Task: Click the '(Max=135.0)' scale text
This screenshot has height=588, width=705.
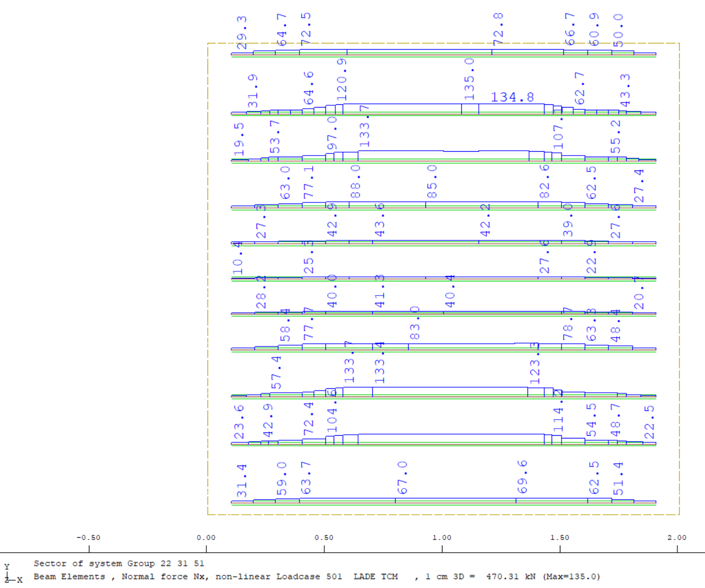Action: 572,576
